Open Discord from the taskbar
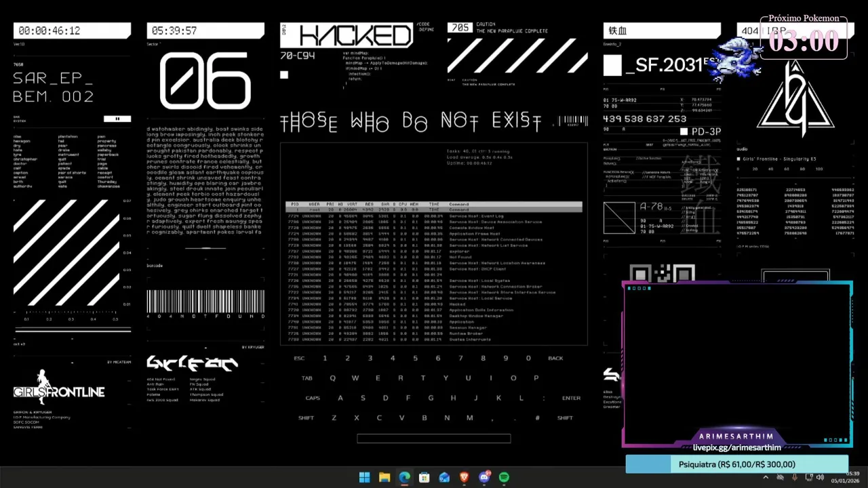The image size is (868, 488). tap(484, 477)
